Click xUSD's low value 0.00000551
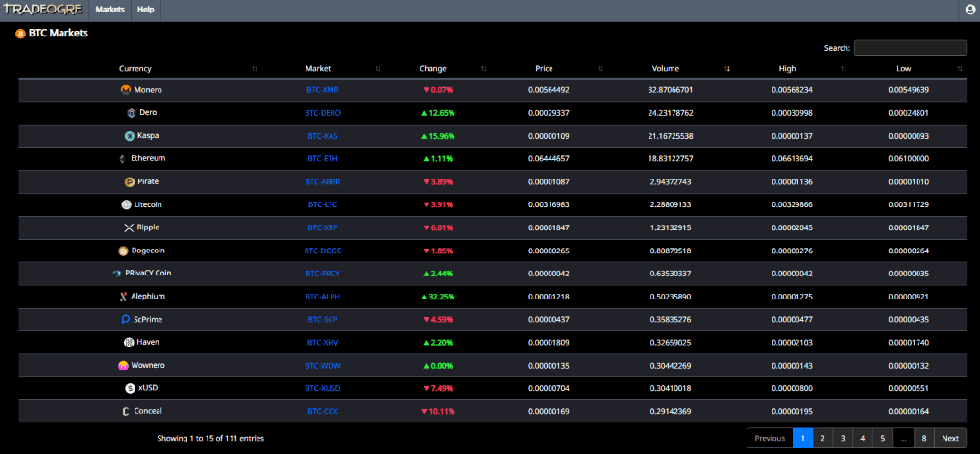This screenshot has width=980, height=454. pyautogui.click(x=908, y=389)
